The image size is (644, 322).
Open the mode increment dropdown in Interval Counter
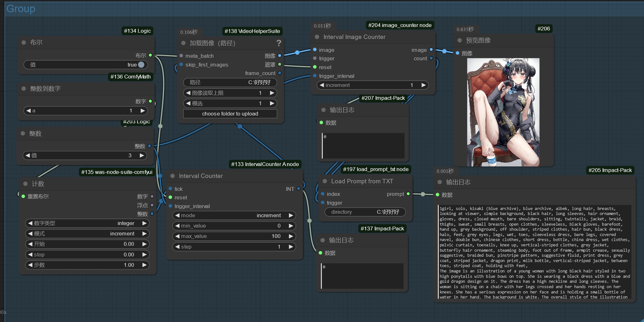coord(234,215)
